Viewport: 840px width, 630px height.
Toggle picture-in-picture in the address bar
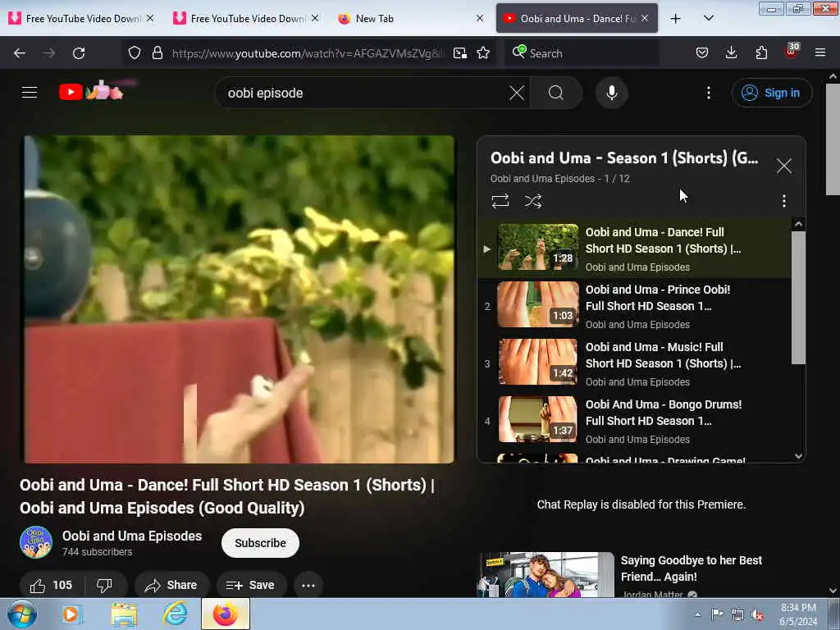coord(459,52)
